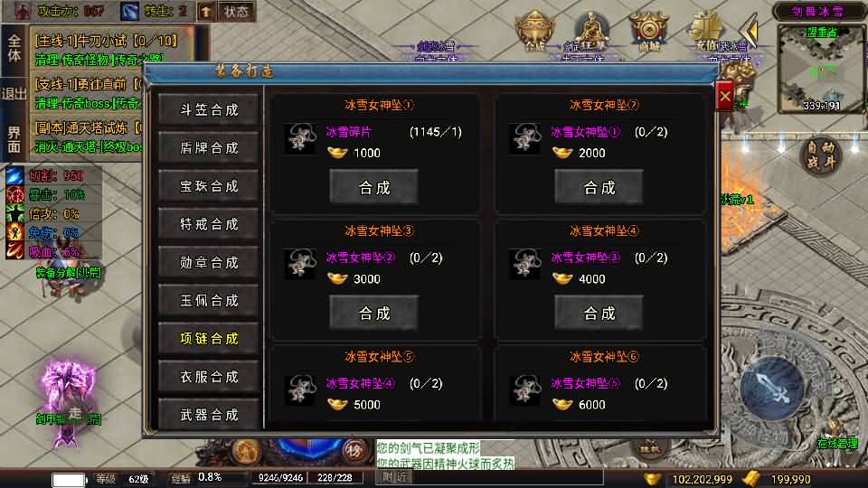
Task: Tap the sword attack skill icon
Action: pos(772,387)
